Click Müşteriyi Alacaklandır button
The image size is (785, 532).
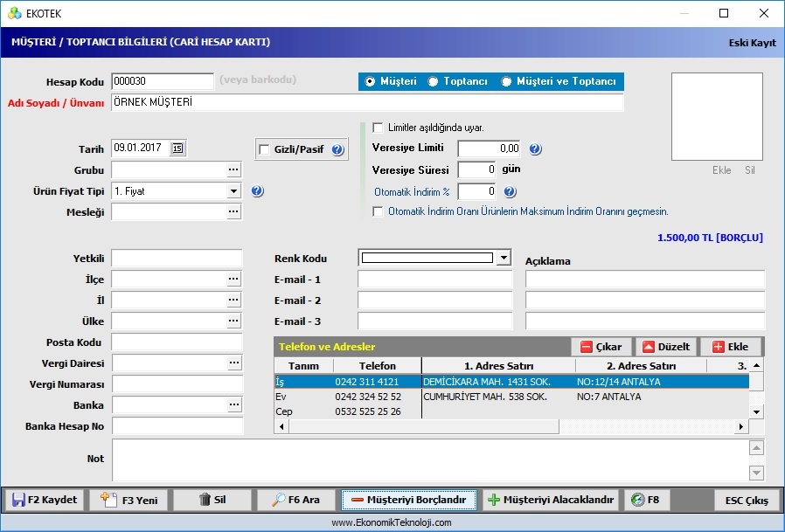click(551, 500)
